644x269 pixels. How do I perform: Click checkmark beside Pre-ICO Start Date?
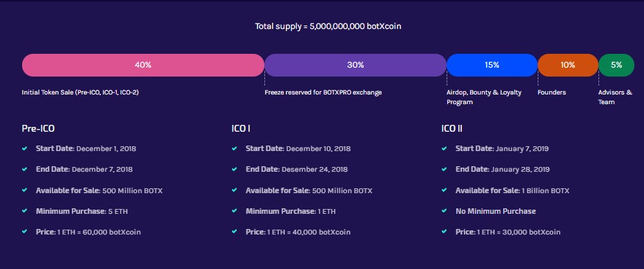(x=25, y=148)
